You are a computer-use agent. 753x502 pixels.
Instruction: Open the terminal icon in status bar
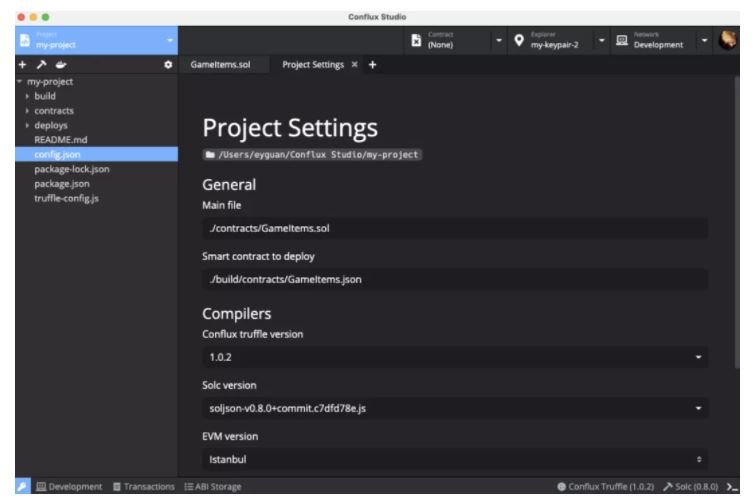click(x=732, y=487)
